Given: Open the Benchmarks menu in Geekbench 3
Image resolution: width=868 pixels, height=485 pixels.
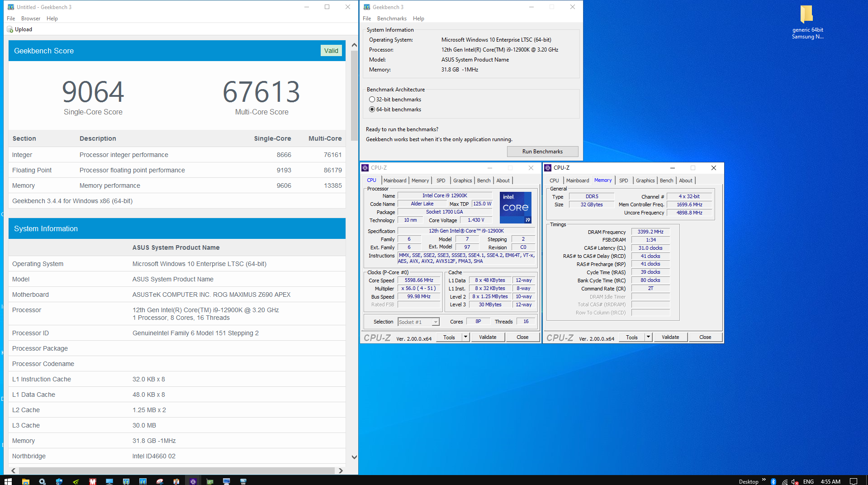Looking at the screenshot, I should (x=392, y=19).
